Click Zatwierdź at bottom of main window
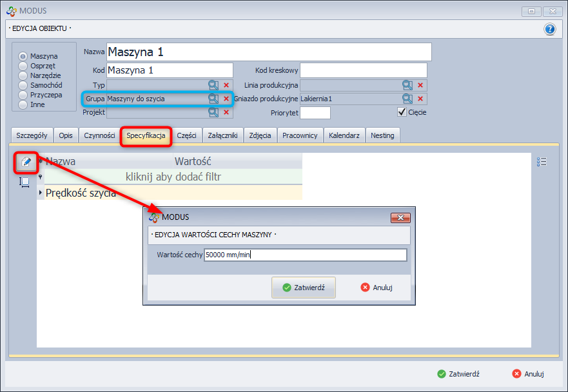 pyautogui.click(x=458, y=374)
